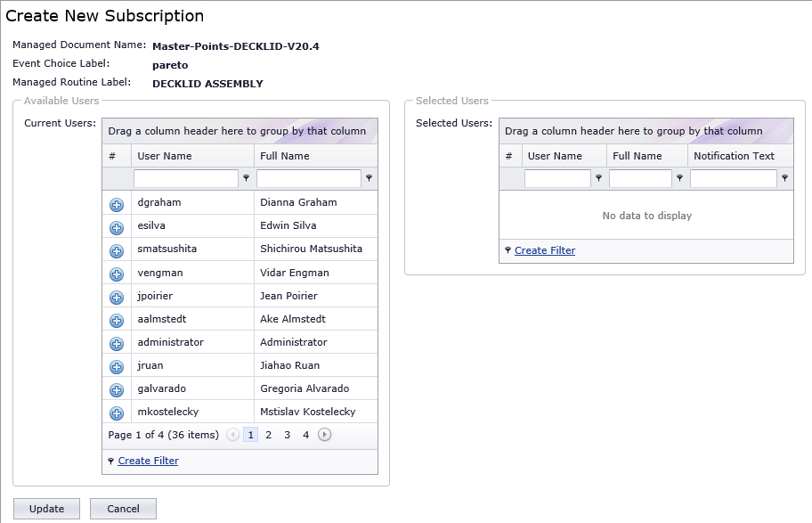This screenshot has width=812, height=523.
Task: Add administrator user with plus icon
Action: [117, 344]
